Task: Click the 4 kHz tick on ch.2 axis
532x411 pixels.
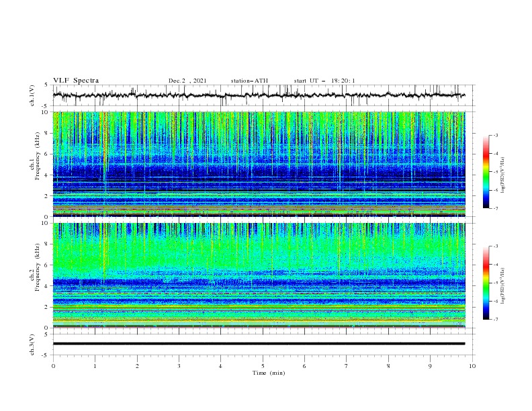Action: click(x=46, y=286)
